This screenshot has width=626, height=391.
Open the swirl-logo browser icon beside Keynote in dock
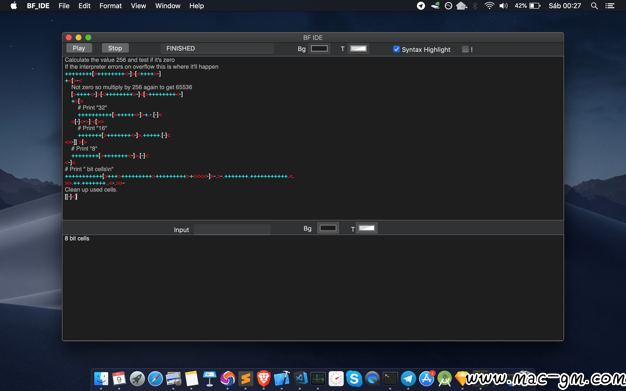(x=228, y=378)
